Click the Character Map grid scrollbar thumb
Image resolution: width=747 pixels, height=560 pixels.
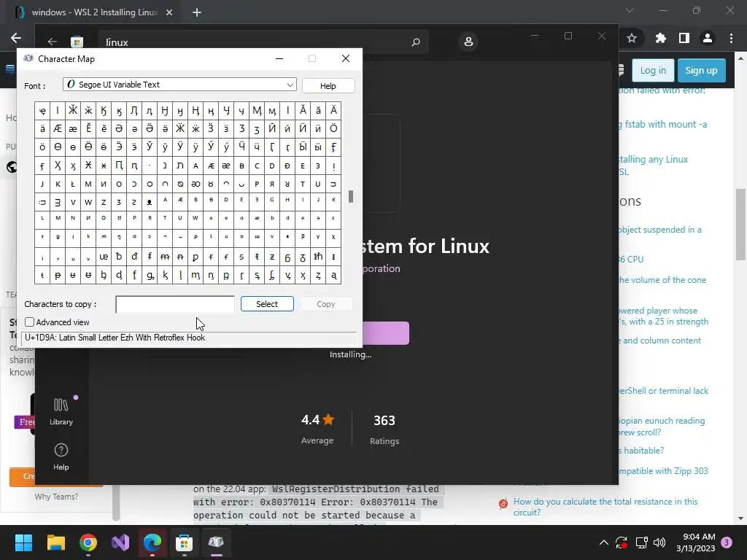[x=351, y=196]
